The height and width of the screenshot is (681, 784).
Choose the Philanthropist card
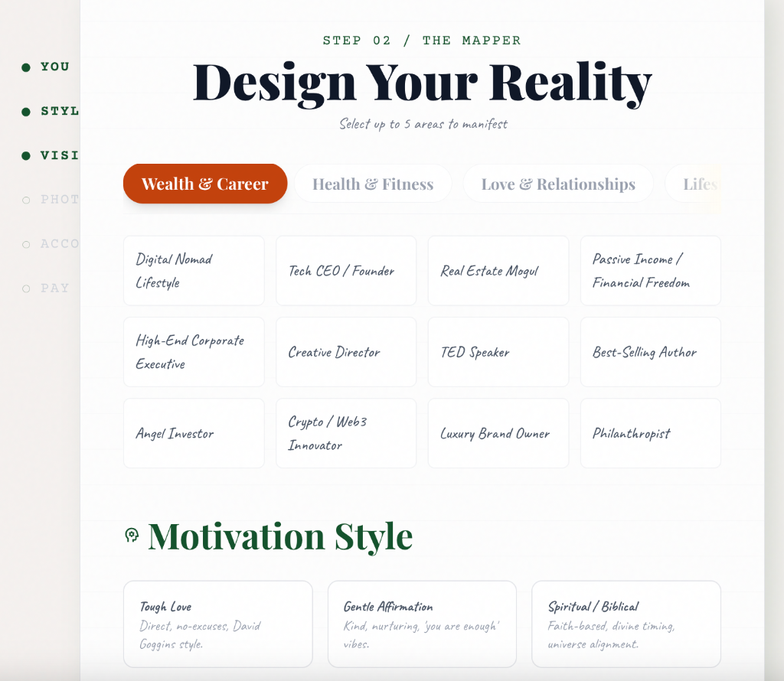[650, 433]
